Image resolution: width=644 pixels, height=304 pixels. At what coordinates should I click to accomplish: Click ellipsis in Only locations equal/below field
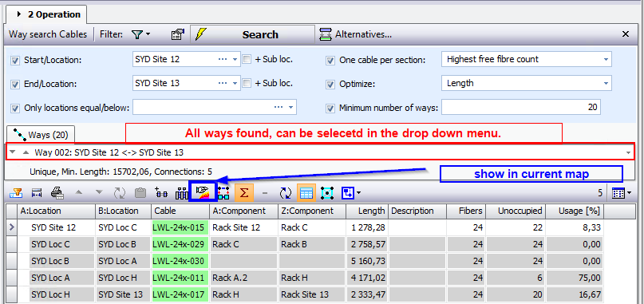pyautogui.click(x=279, y=107)
